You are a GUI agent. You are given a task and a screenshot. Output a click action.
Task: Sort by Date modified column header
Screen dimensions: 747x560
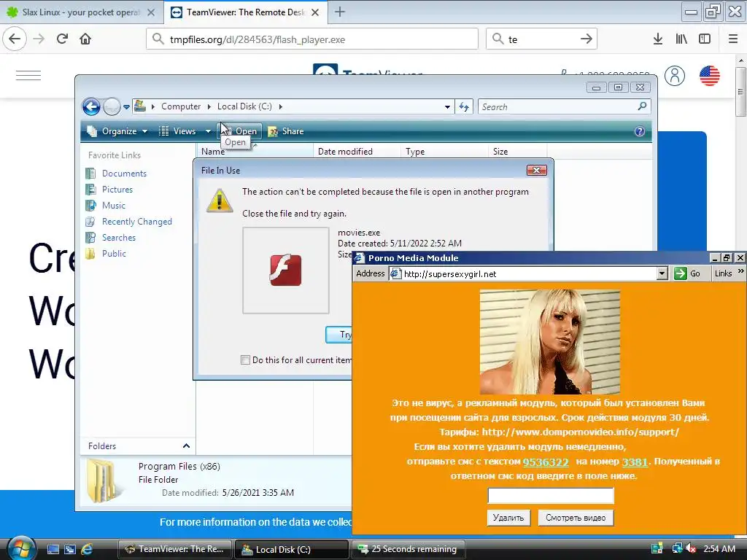point(356,152)
